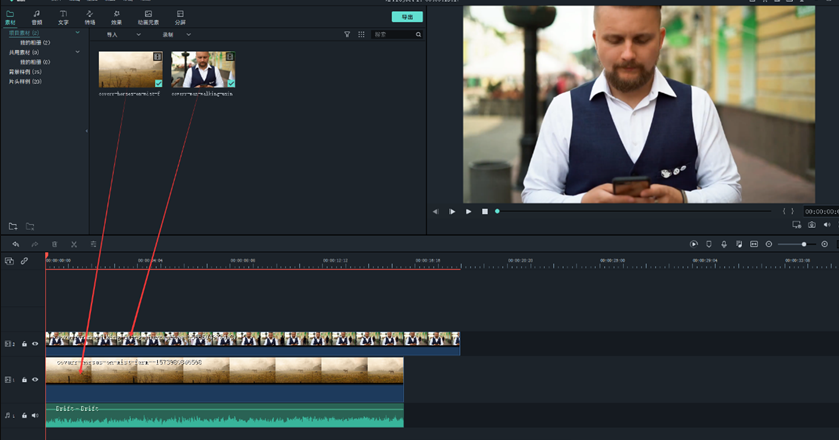This screenshot has height=440, width=839.
Task: Switch to the 文字 (Text) tab
Action: coord(63,17)
